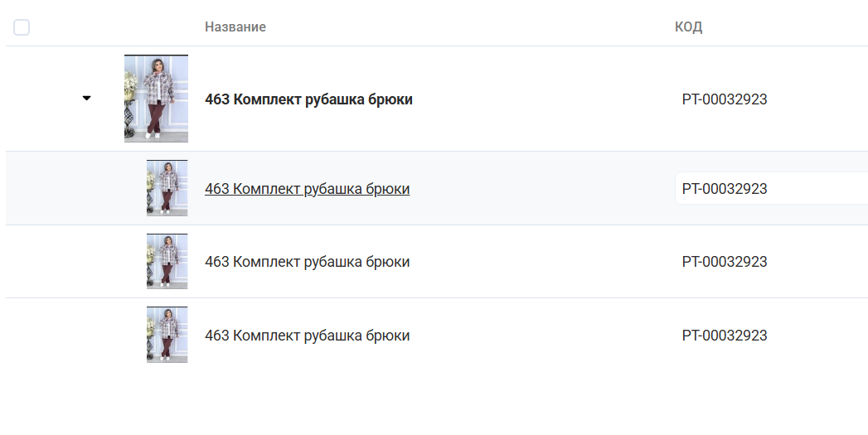Collapse the 463 Комплект parent row arrow
The height and width of the screenshot is (435, 868).
click(86, 99)
